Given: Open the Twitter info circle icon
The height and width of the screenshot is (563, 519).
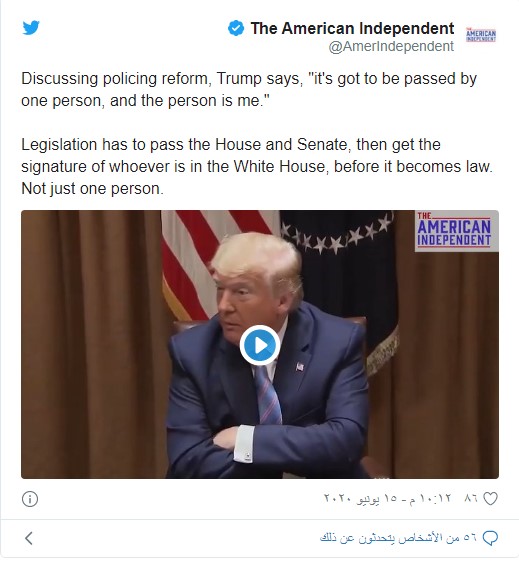Looking at the screenshot, I should [x=30, y=499].
